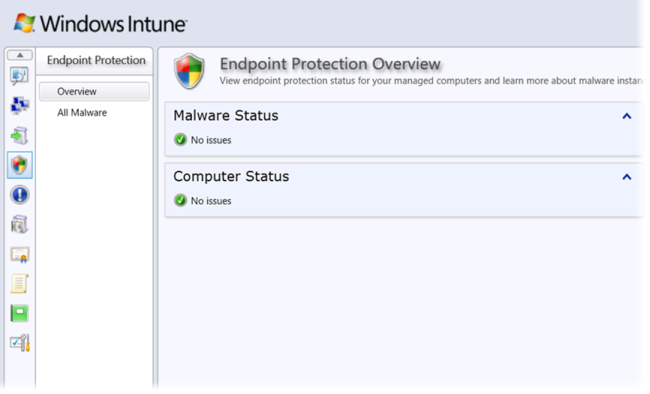The height and width of the screenshot is (394, 650).
Task: Open the Licenses certificate icon
Action: tap(19, 255)
